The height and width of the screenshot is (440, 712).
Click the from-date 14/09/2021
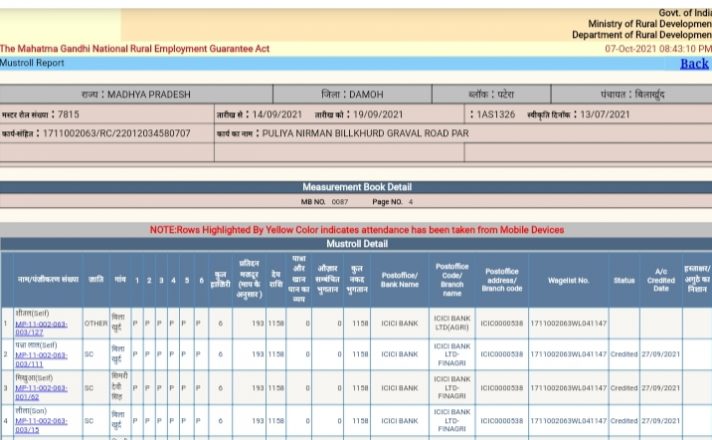point(277,114)
